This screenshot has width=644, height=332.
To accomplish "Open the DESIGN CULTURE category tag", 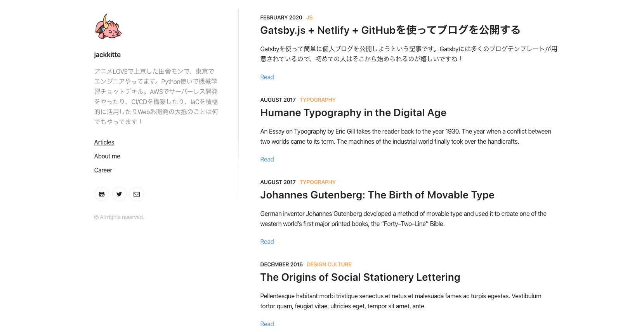I will [x=329, y=265].
